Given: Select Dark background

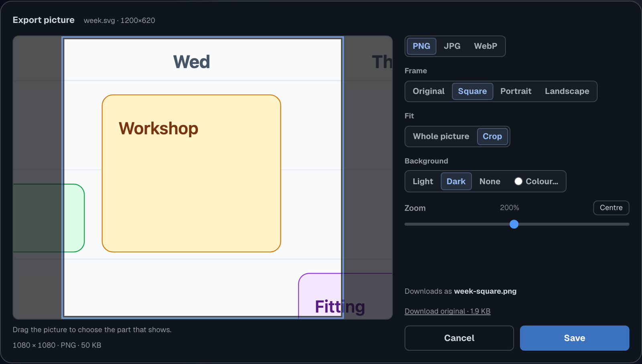Looking at the screenshot, I should (x=456, y=181).
